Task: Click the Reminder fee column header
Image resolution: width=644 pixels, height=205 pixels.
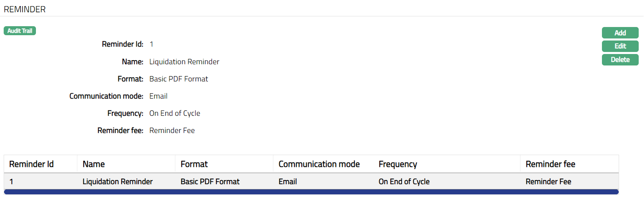Action: pyautogui.click(x=550, y=164)
